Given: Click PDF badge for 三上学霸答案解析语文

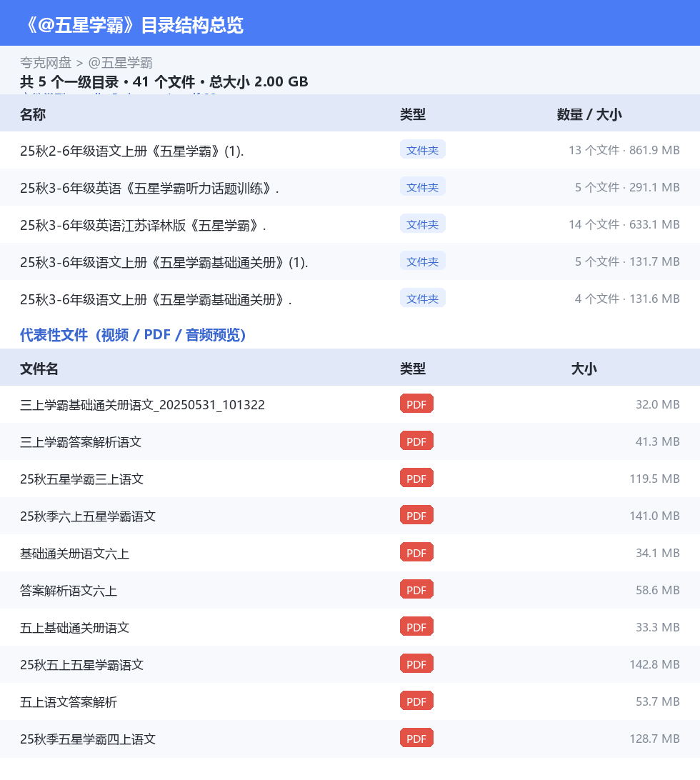Looking at the screenshot, I should [x=416, y=441].
